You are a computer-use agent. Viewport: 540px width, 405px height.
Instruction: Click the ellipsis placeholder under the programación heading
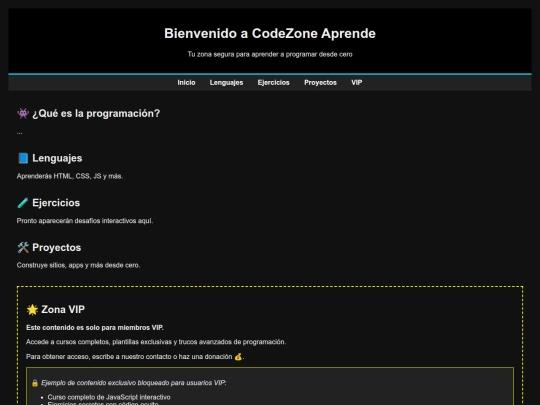19,132
